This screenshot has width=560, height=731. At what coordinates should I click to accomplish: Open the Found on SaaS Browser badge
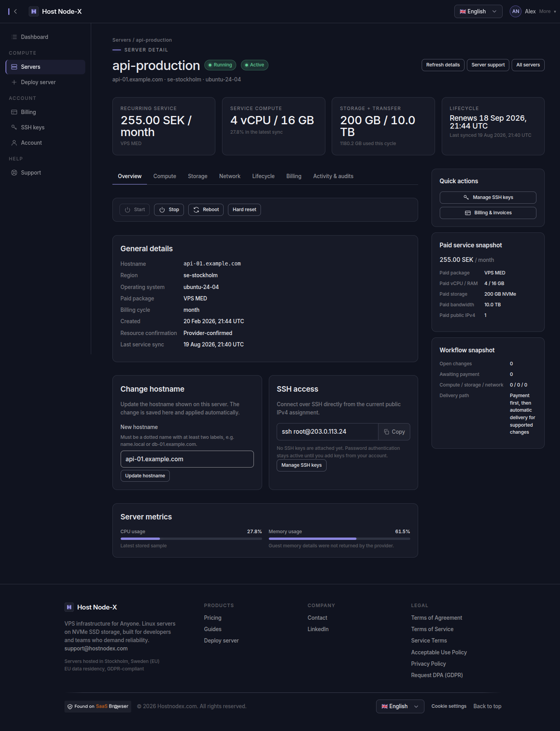tap(98, 706)
